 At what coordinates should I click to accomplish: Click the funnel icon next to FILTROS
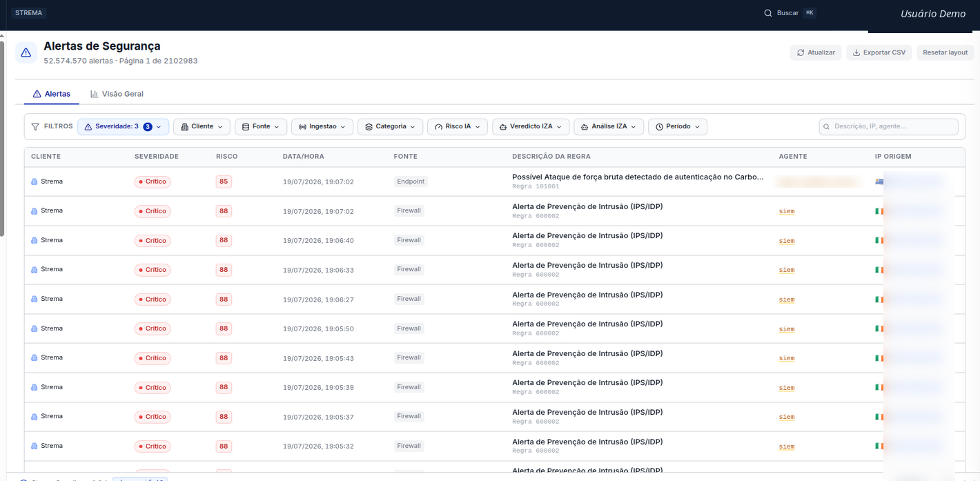pos(35,127)
